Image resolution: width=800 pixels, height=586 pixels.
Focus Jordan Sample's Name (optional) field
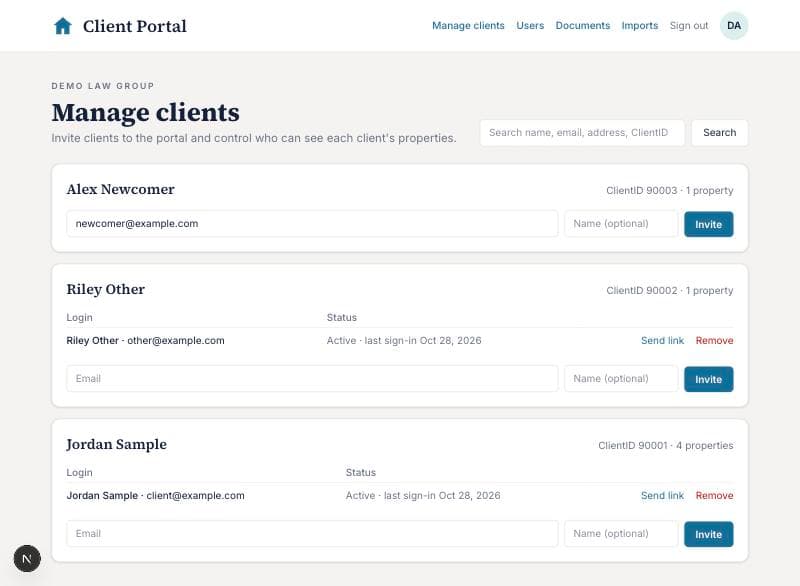point(621,534)
